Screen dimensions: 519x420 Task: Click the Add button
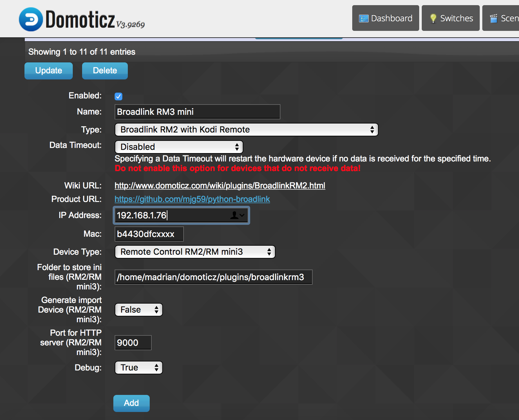(x=131, y=403)
